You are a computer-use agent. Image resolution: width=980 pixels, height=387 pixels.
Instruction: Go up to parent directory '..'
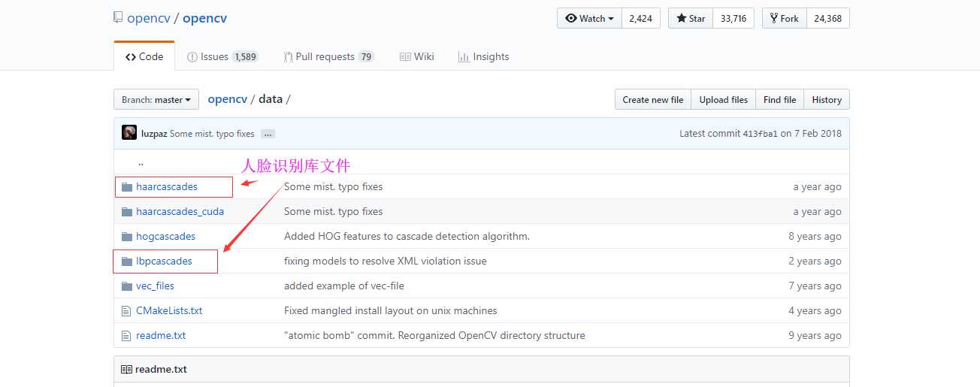pyautogui.click(x=141, y=162)
